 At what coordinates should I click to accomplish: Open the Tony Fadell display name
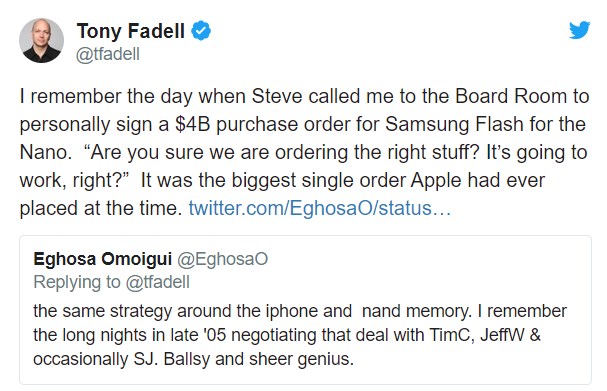[131, 31]
